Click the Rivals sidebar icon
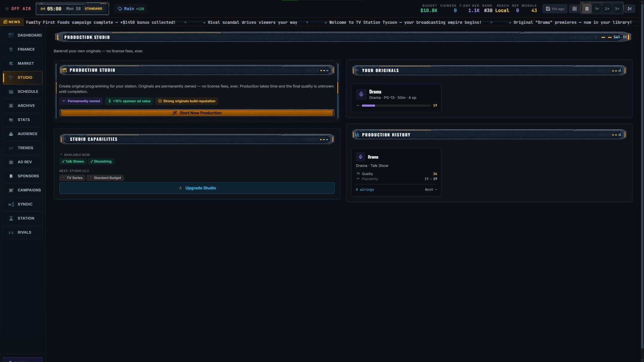This screenshot has width=644, height=362. pos(11,232)
